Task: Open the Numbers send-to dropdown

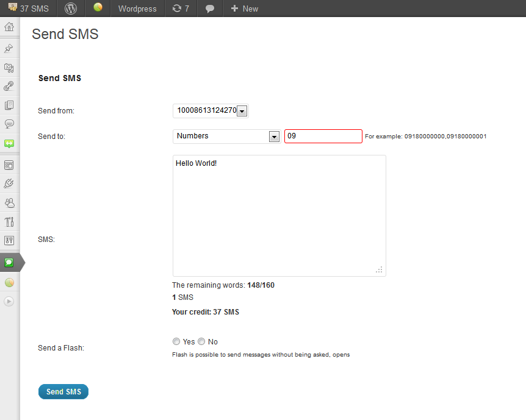Action: tap(227, 137)
